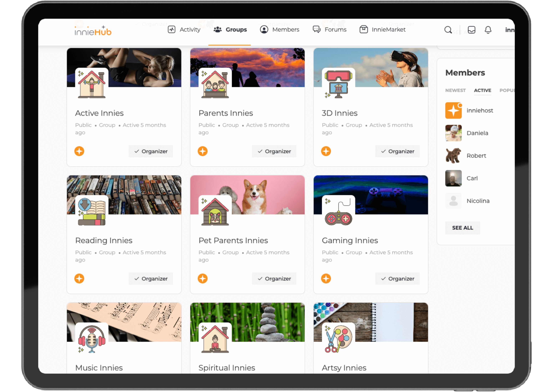Open inniehost's orange star avatar

tap(453, 110)
